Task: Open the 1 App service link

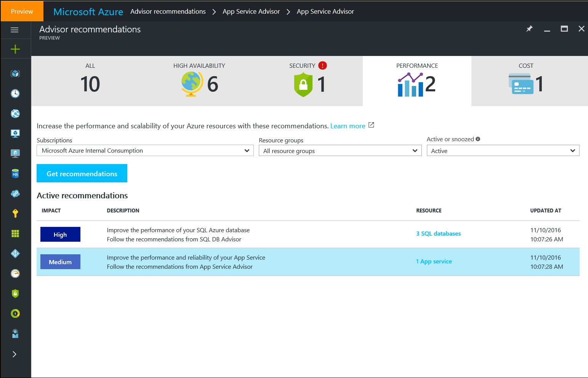Action: tap(434, 261)
